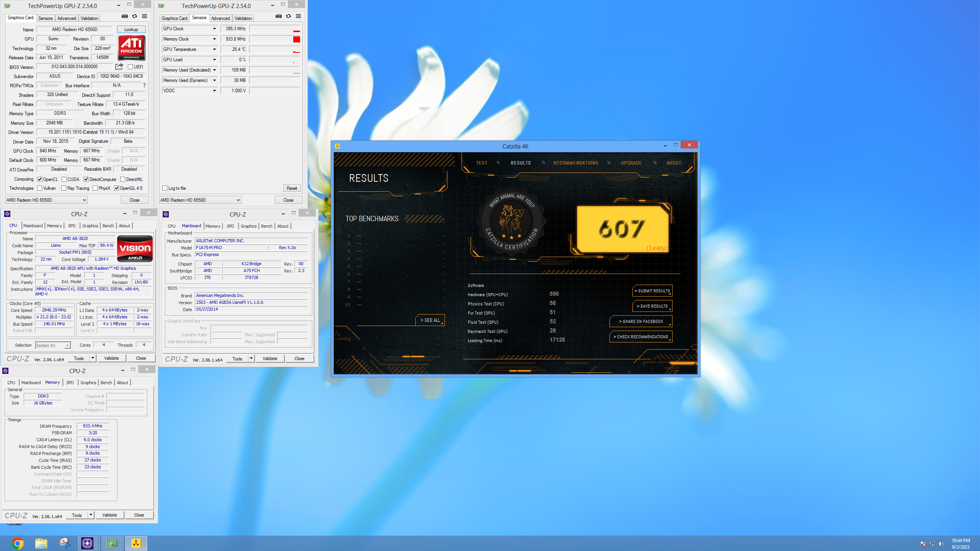Click Snipping Tool icon in taskbar
This screenshot has width=980, height=551.
pos(65,543)
